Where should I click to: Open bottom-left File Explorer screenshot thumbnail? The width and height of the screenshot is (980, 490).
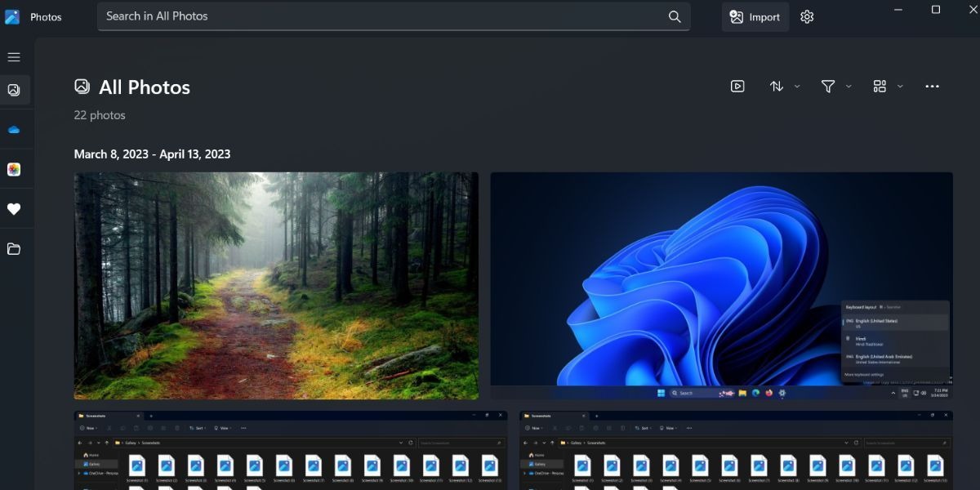pyautogui.click(x=291, y=450)
